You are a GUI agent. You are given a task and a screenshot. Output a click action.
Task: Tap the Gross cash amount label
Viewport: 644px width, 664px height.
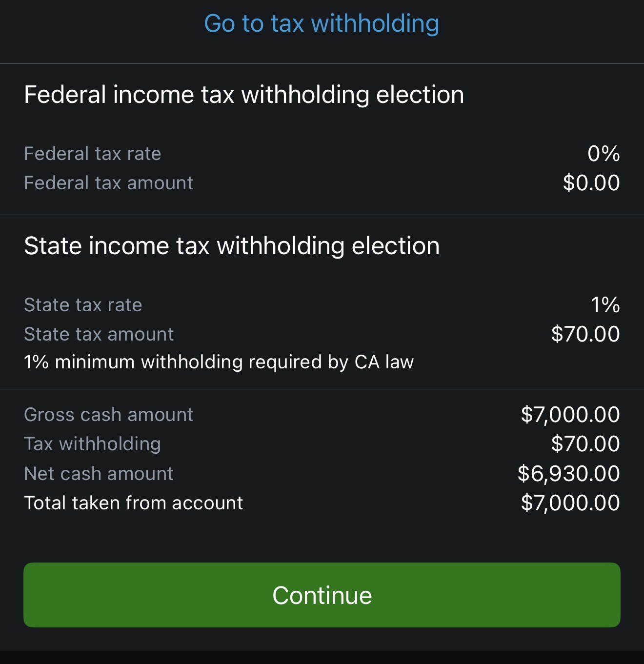click(x=108, y=415)
